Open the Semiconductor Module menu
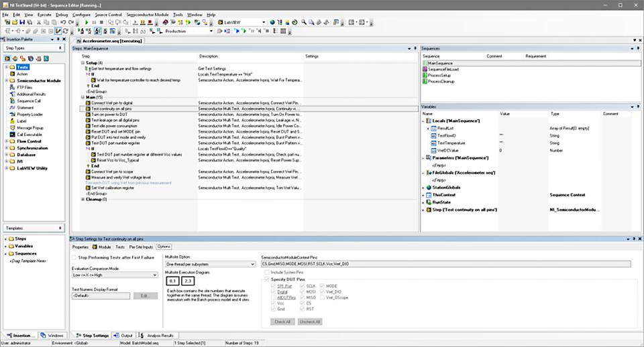 point(147,14)
